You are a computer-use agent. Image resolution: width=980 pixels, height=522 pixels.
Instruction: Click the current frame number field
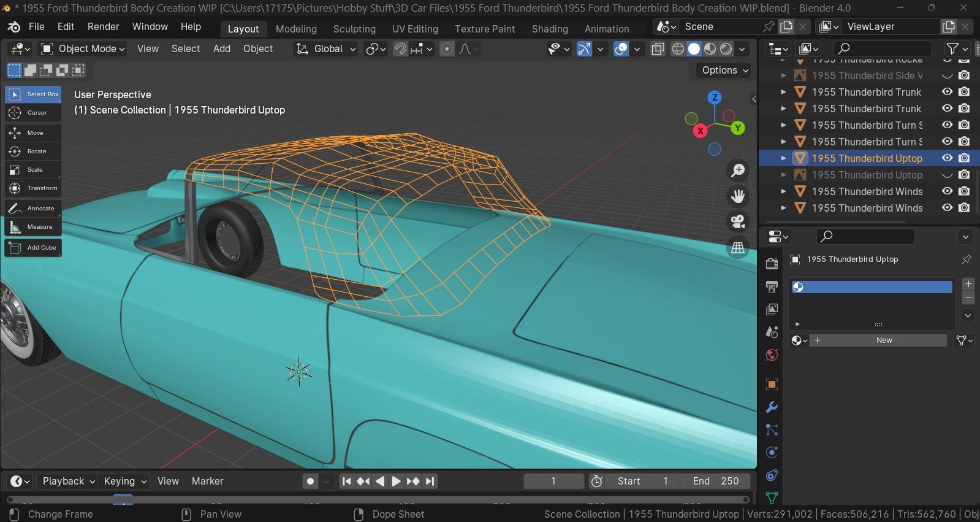coord(553,482)
